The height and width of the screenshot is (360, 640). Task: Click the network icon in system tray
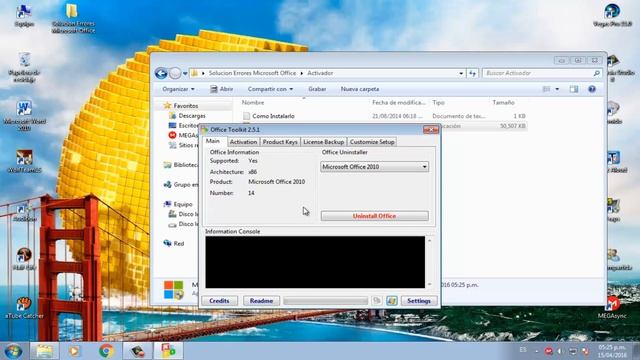[573, 351]
